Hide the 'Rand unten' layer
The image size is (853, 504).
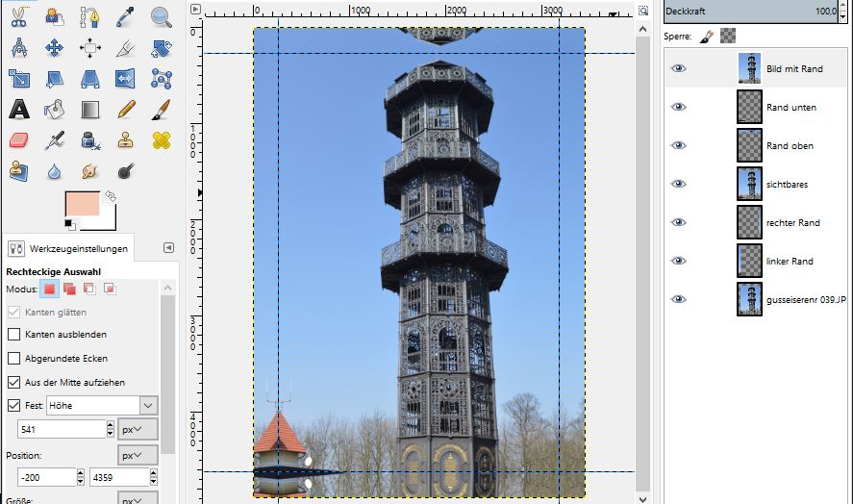coord(678,107)
